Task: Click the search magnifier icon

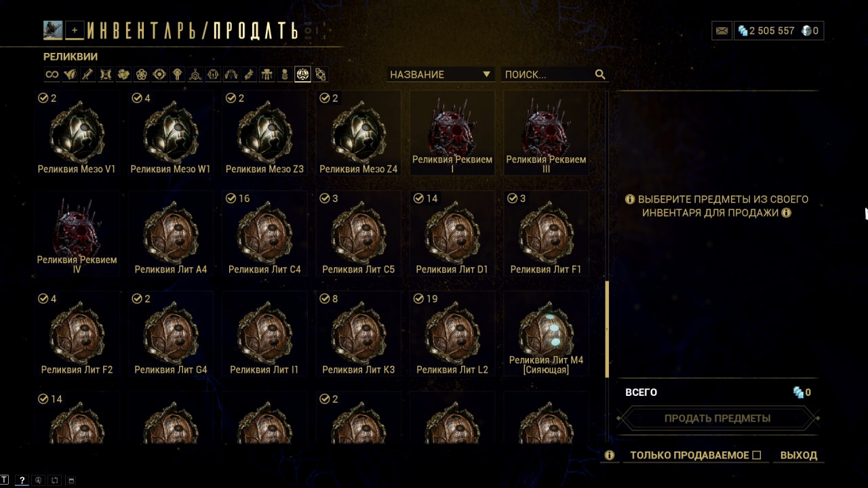Action: [x=600, y=75]
